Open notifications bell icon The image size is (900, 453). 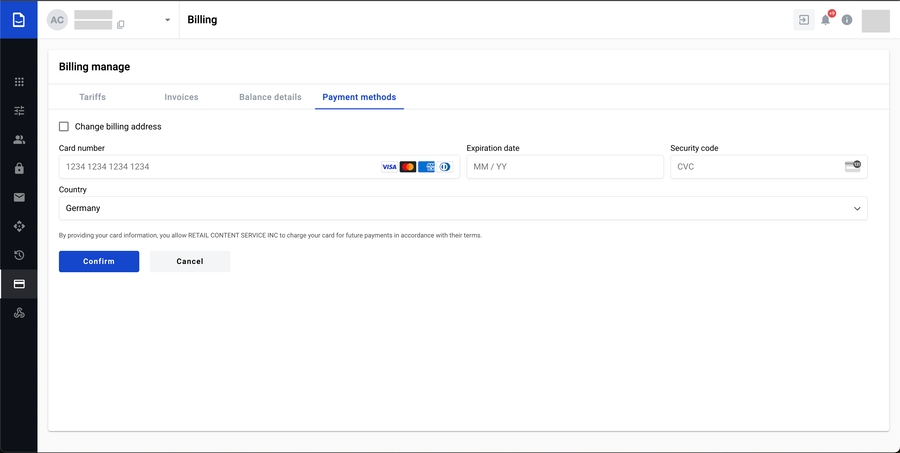(825, 20)
